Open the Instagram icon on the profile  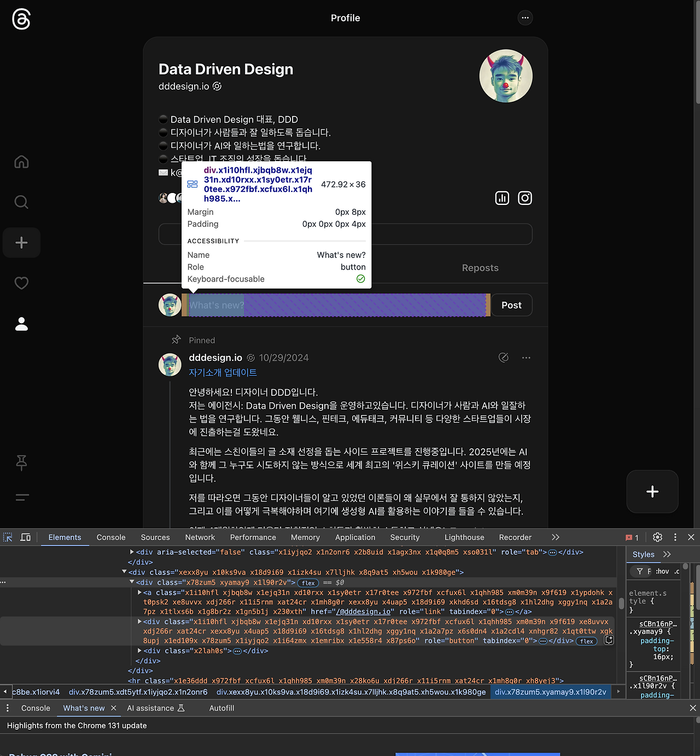coord(525,198)
